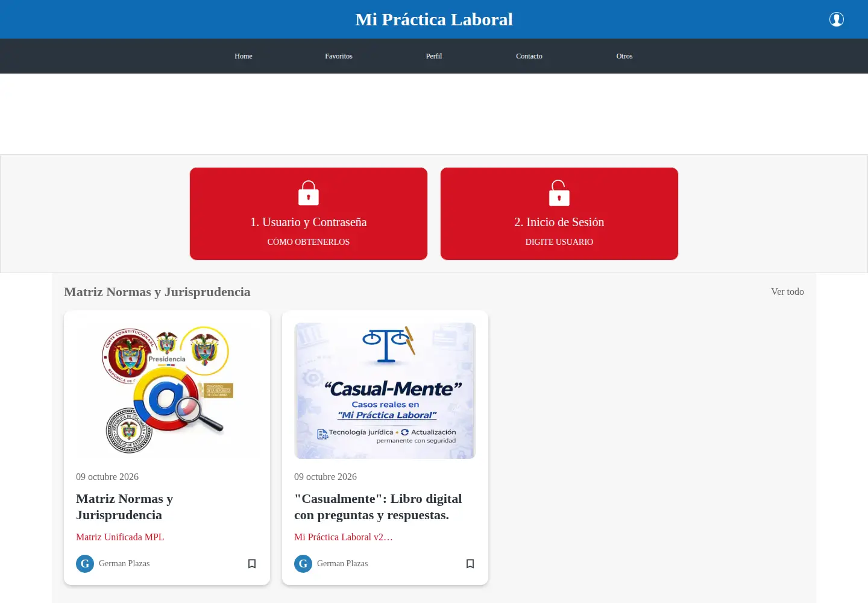This screenshot has height=603, width=868.
Task: Click the Matriz Unificada MPL red link
Action: click(x=120, y=537)
